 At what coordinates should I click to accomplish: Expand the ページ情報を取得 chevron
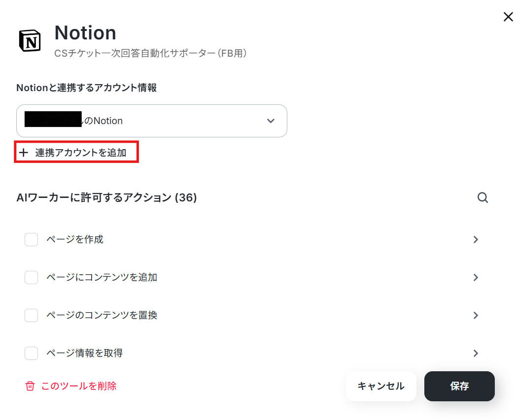click(476, 353)
